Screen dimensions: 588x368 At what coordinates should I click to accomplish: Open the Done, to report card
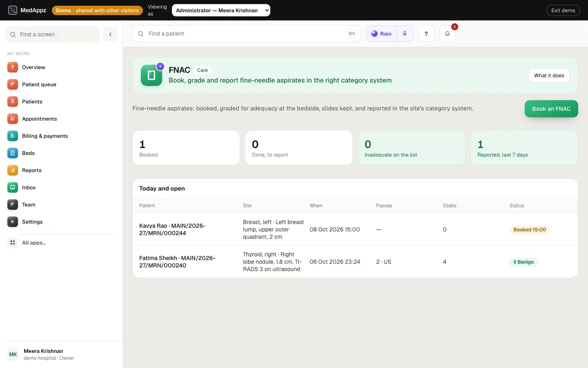tap(299, 148)
